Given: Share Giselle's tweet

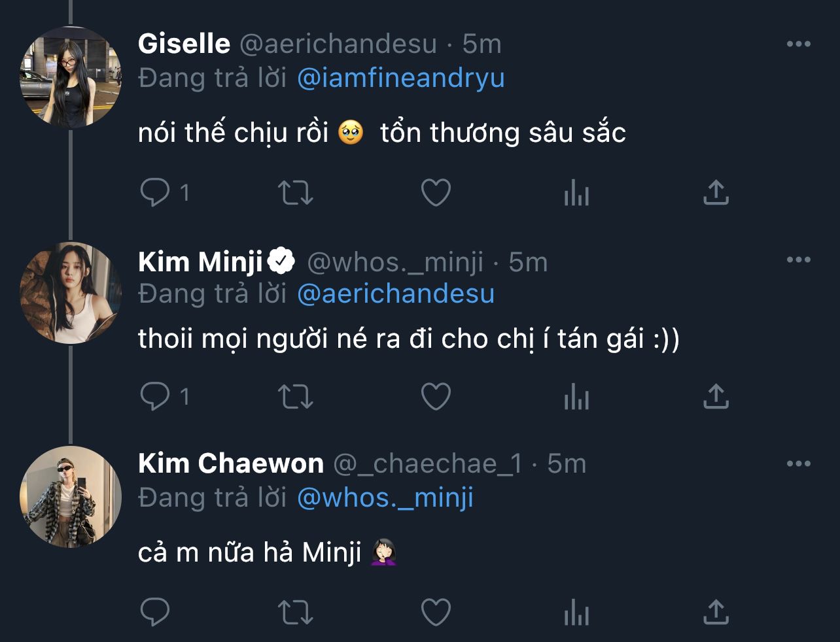Looking at the screenshot, I should [x=716, y=193].
